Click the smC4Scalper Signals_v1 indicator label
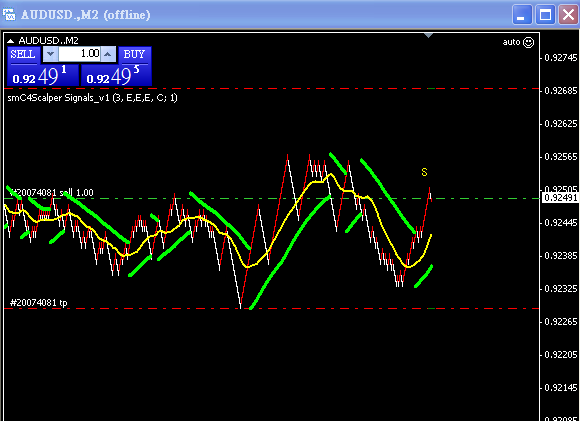The width and height of the screenshot is (580, 421). tap(92, 98)
